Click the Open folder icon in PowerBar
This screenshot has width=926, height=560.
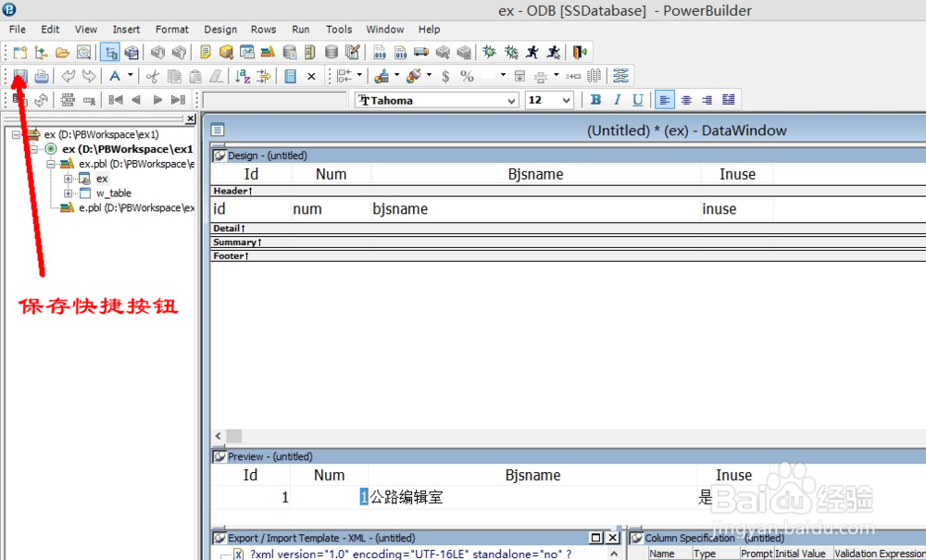pyautogui.click(x=62, y=53)
